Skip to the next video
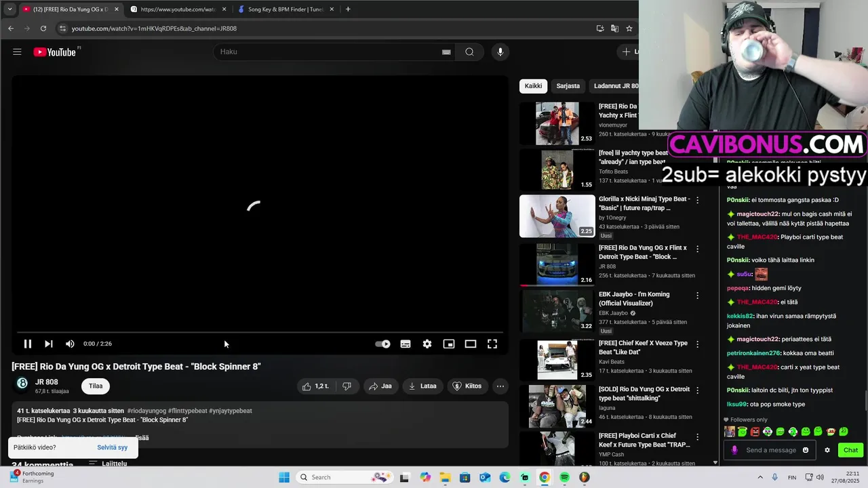The image size is (868, 488). (49, 344)
